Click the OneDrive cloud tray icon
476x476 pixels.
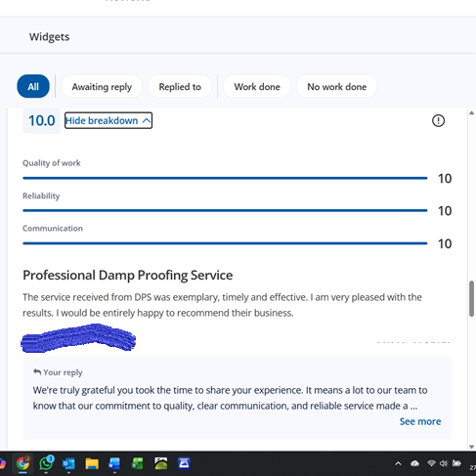click(414, 463)
